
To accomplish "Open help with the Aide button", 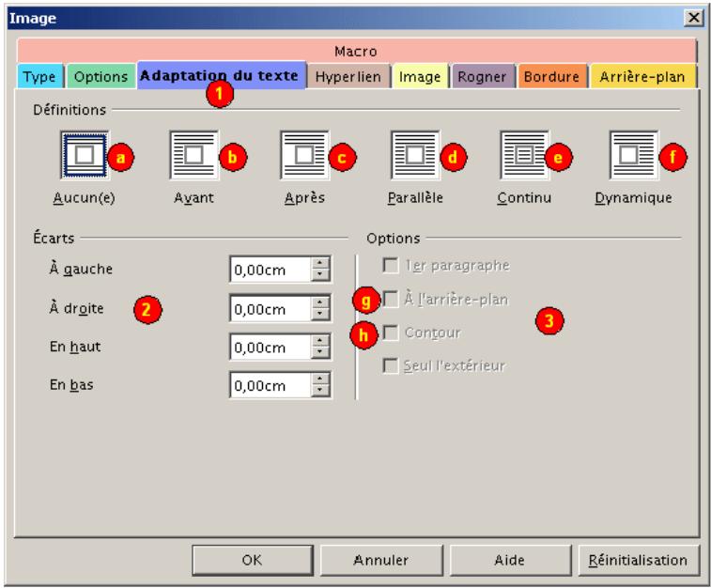I will coord(510,560).
